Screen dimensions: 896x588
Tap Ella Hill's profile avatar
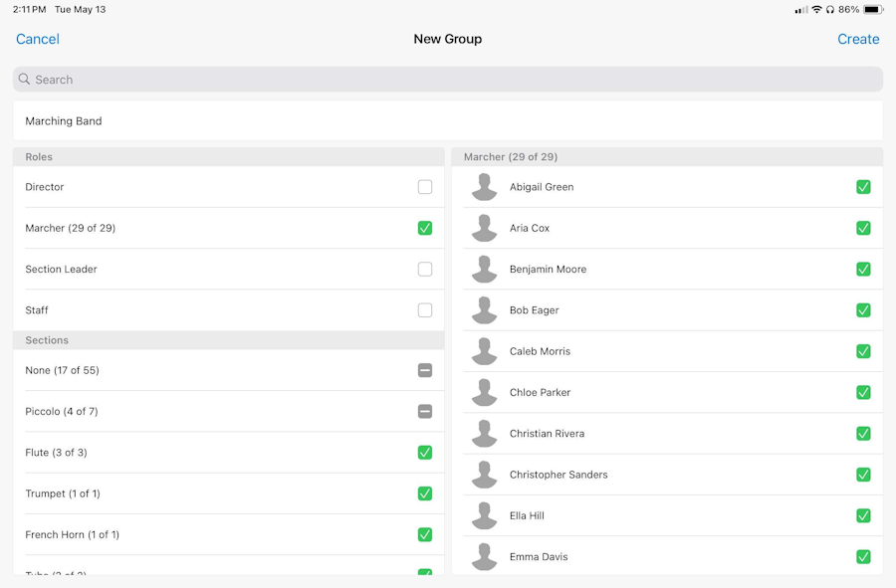[x=485, y=516]
